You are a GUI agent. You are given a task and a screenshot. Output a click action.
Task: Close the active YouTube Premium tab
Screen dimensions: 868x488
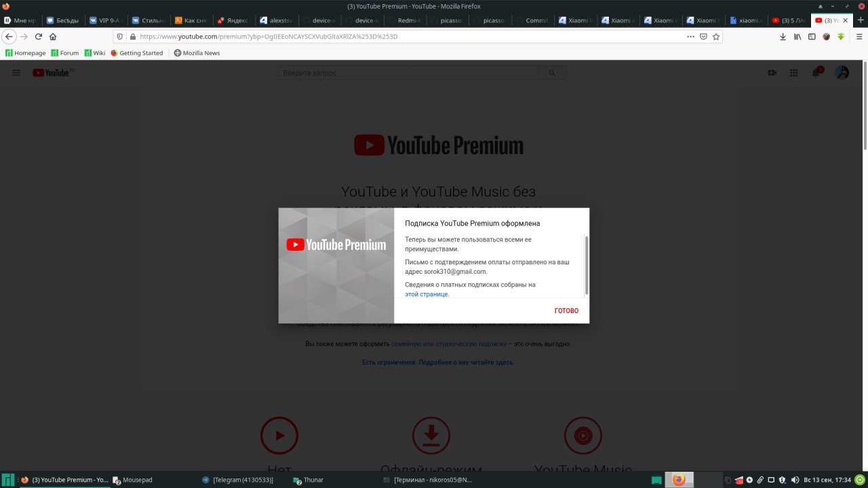tap(845, 20)
